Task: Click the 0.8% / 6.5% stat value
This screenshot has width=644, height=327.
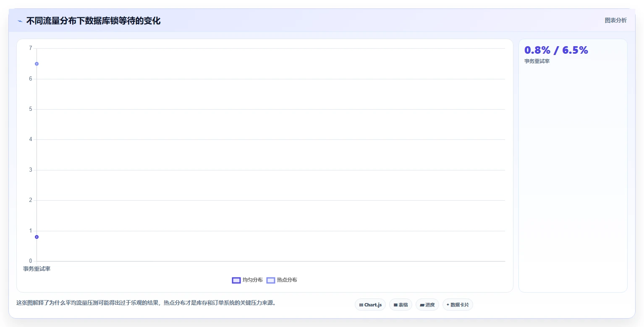Action: pos(556,50)
